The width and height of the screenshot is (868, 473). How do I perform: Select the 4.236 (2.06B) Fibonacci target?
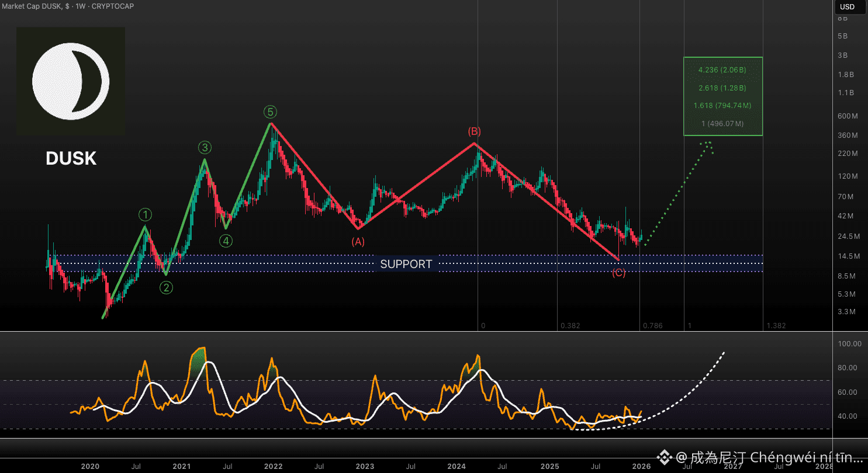(x=722, y=70)
